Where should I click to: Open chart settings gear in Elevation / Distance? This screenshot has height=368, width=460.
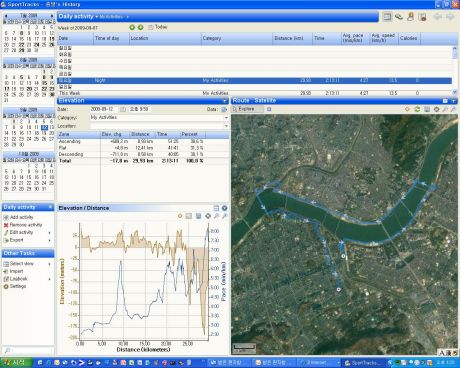208,216
